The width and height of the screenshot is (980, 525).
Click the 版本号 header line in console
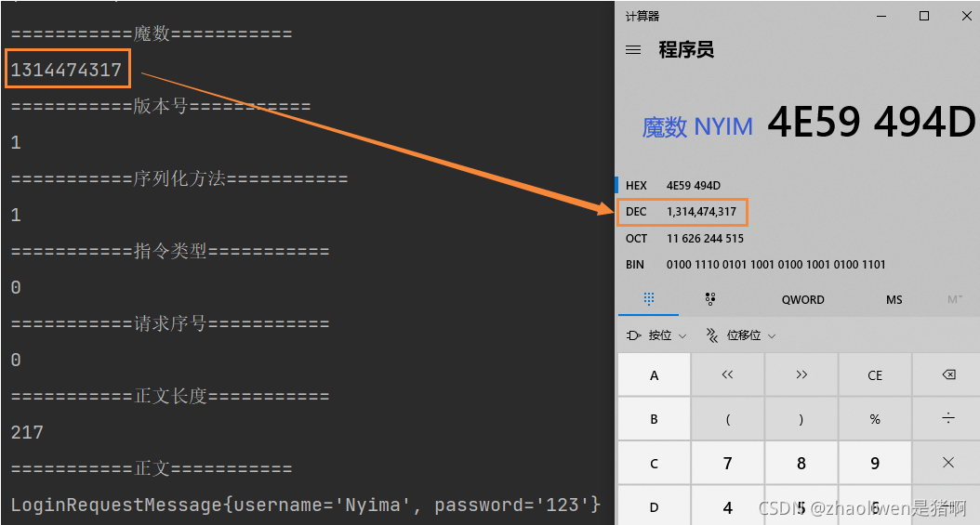click(x=161, y=106)
